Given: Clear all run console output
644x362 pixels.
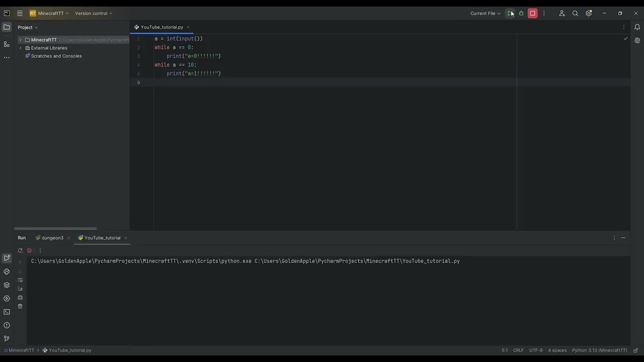Looking at the screenshot, I should pos(20,306).
